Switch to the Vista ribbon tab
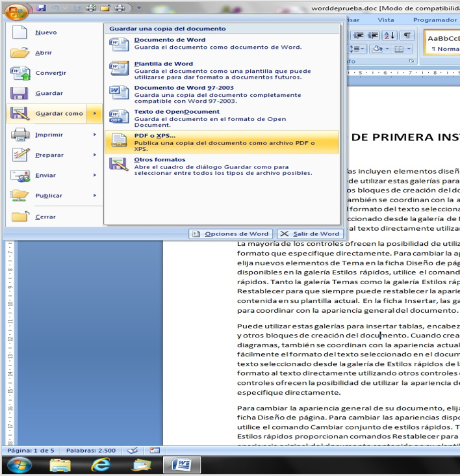The height and width of the screenshot is (476, 460). point(386,20)
